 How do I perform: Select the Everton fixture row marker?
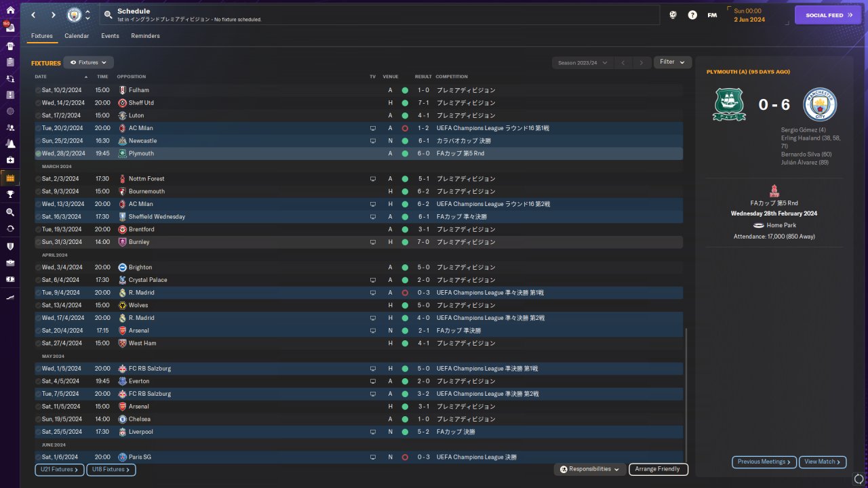tap(38, 382)
